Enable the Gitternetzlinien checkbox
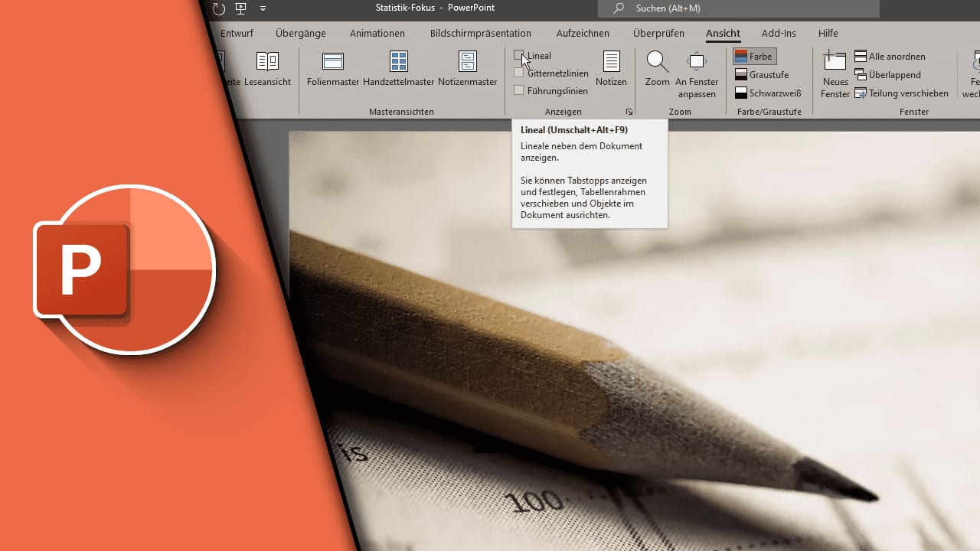Viewport: 980px width, 551px height. [x=518, y=73]
